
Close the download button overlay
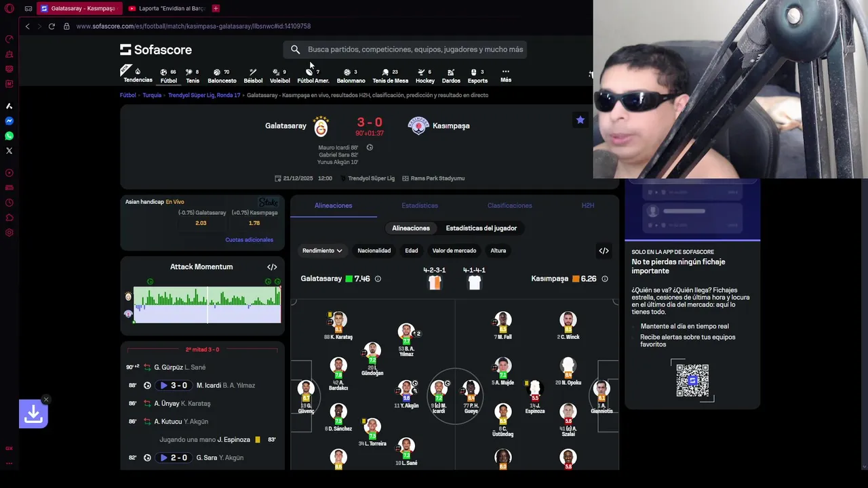tap(45, 399)
